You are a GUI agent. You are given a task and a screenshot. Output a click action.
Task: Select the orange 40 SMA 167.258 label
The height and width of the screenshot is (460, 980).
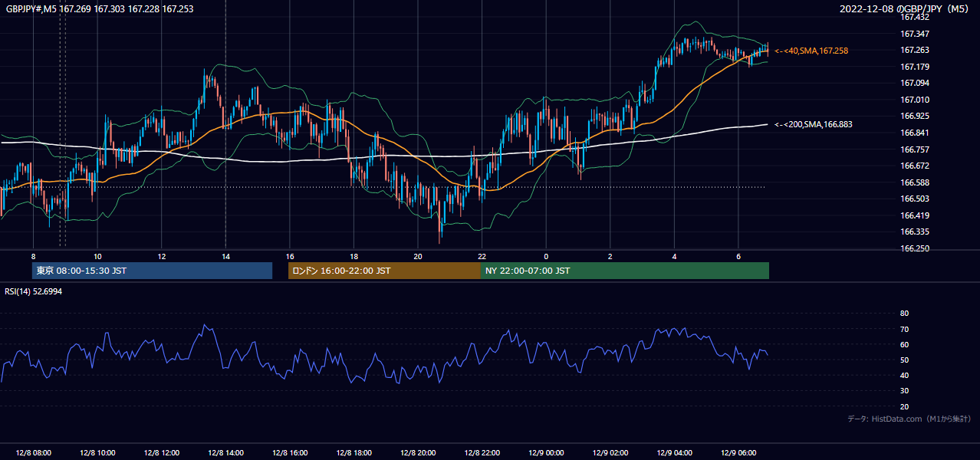click(811, 51)
